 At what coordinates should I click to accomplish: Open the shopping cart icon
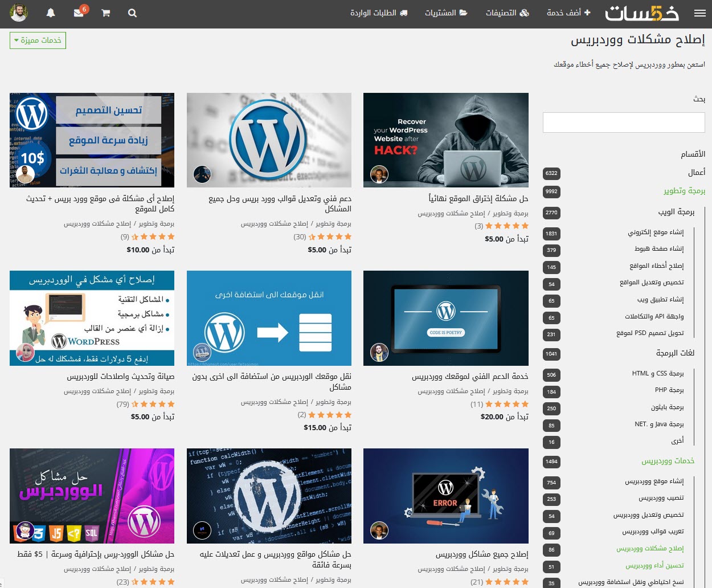(x=106, y=13)
